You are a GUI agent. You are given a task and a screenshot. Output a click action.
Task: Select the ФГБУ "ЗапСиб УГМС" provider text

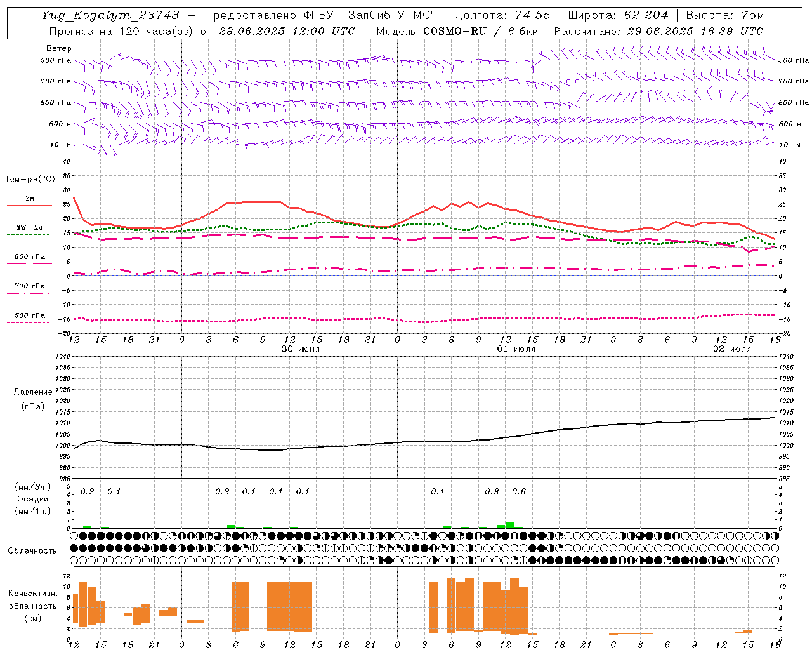pyautogui.click(x=369, y=15)
